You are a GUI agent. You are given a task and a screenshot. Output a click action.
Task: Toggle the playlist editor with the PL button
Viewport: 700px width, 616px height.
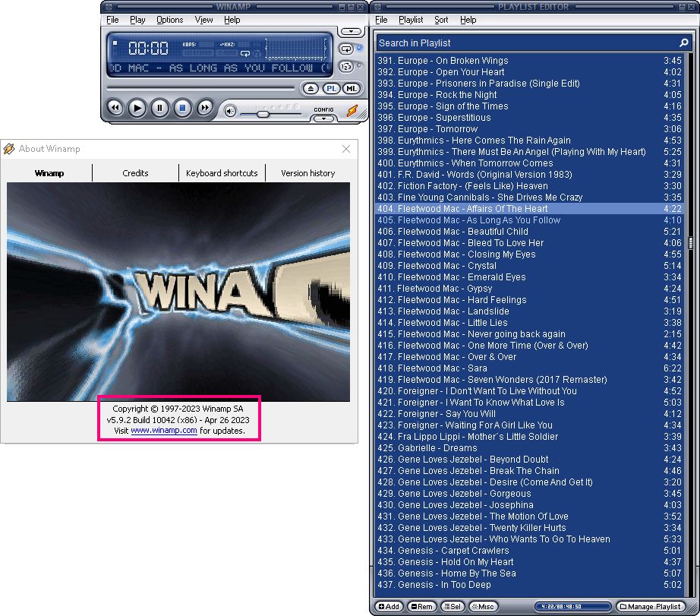coord(331,88)
